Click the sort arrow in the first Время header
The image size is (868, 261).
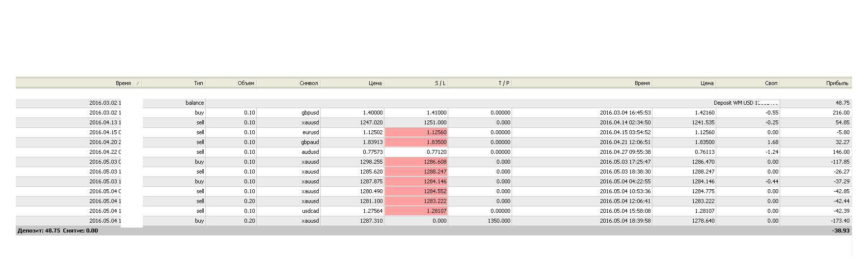pyautogui.click(x=137, y=84)
